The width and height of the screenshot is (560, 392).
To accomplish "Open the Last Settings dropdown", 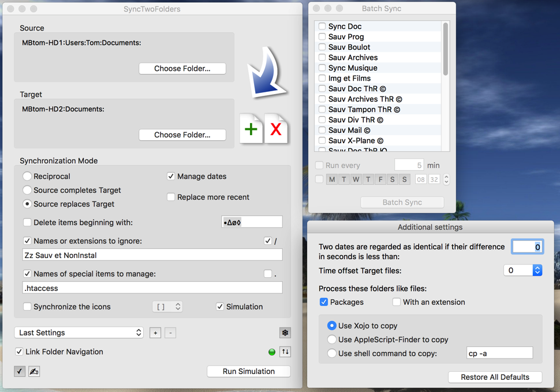I will tap(79, 333).
